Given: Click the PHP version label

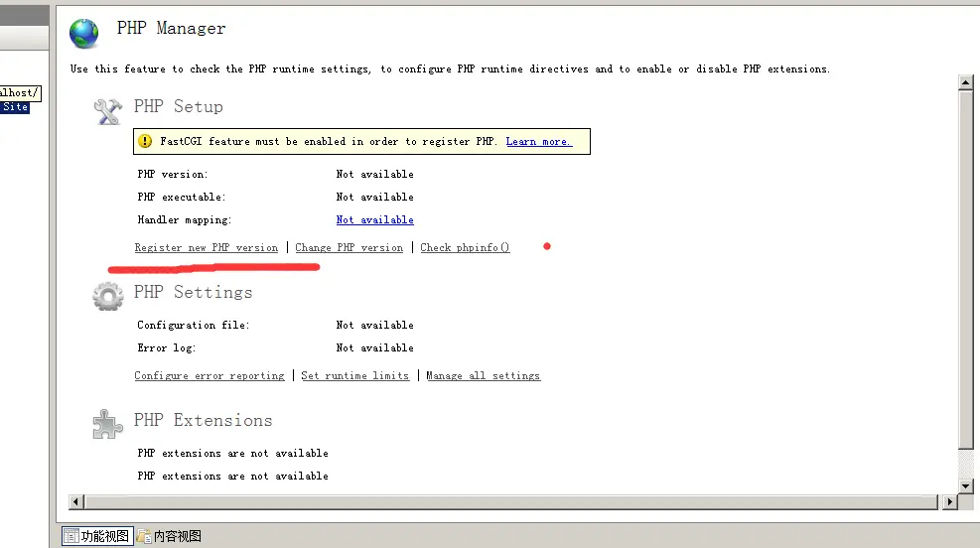Looking at the screenshot, I should pyautogui.click(x=173, y=175).
